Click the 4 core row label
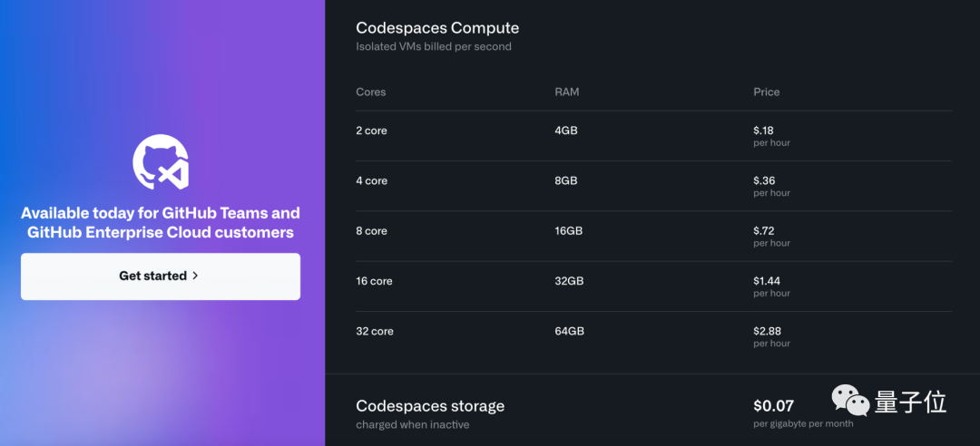 (x=371, y=180)
